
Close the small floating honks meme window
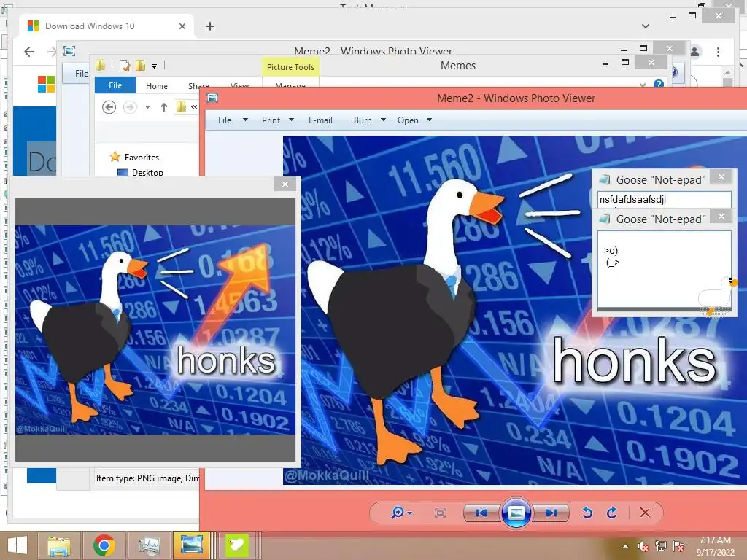[x=285, y=184]
